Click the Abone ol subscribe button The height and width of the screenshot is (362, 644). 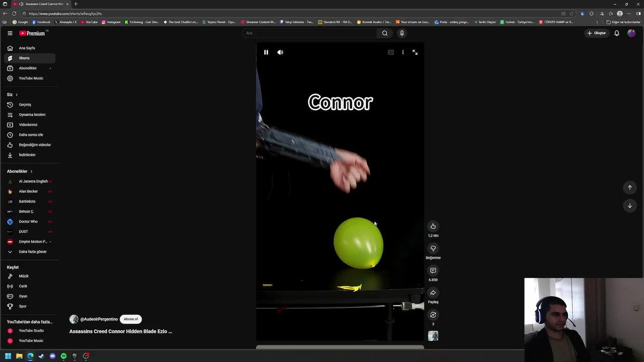131,319
